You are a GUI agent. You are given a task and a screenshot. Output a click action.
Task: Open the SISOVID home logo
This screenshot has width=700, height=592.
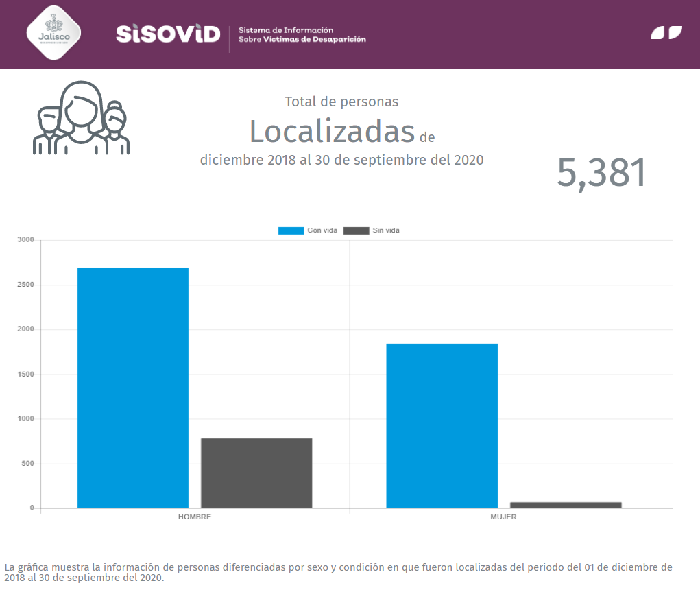168,34
